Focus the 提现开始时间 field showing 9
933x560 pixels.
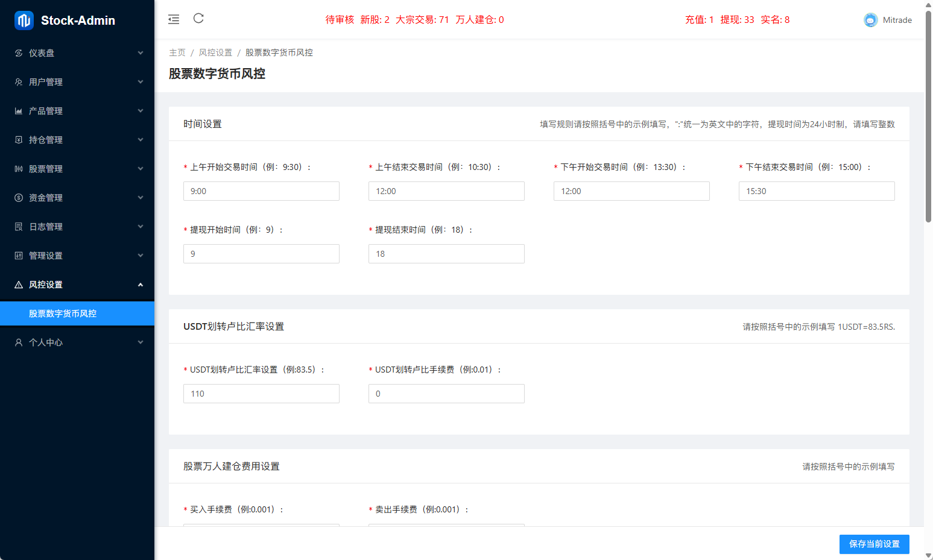(261, 254)
